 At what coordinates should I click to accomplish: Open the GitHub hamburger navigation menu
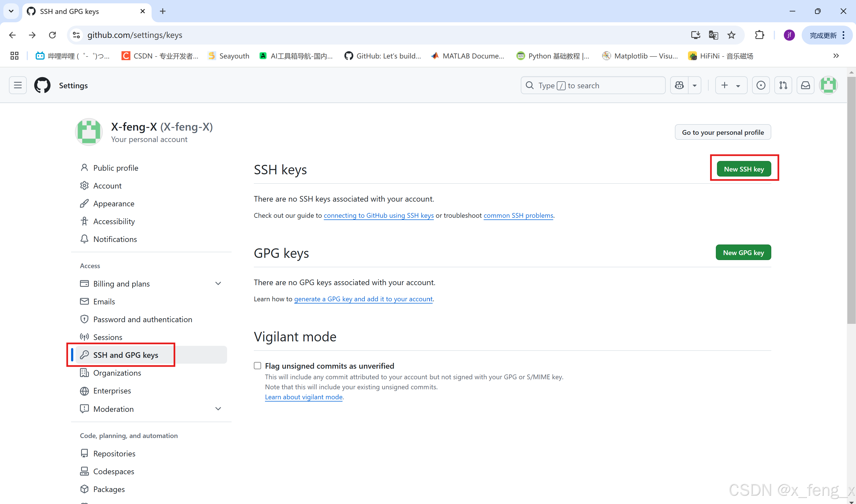click(18, 85)
